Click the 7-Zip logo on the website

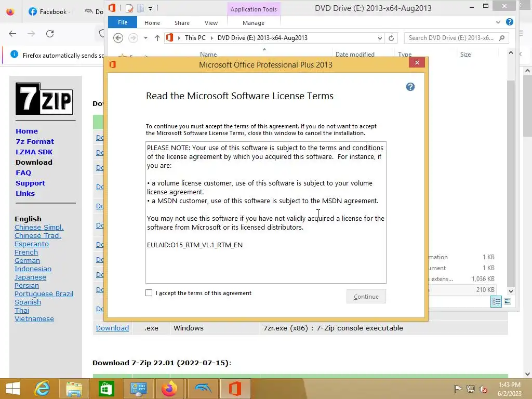44,99
